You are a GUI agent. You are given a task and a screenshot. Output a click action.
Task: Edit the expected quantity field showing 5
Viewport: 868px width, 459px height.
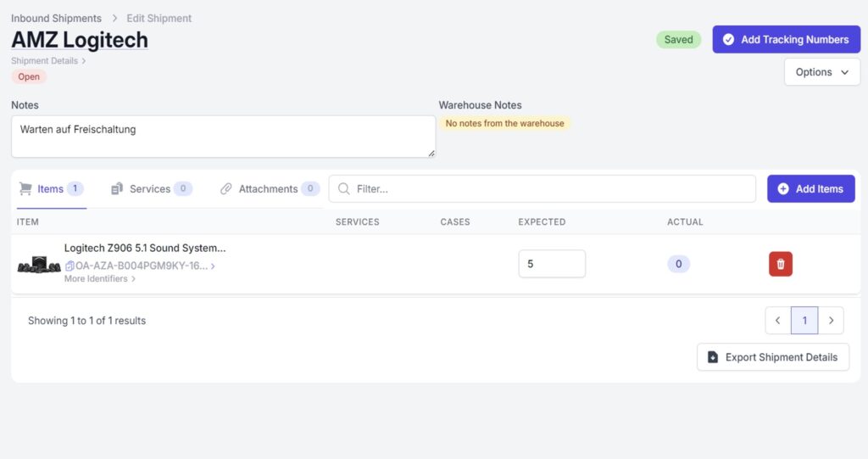[552, 264]
